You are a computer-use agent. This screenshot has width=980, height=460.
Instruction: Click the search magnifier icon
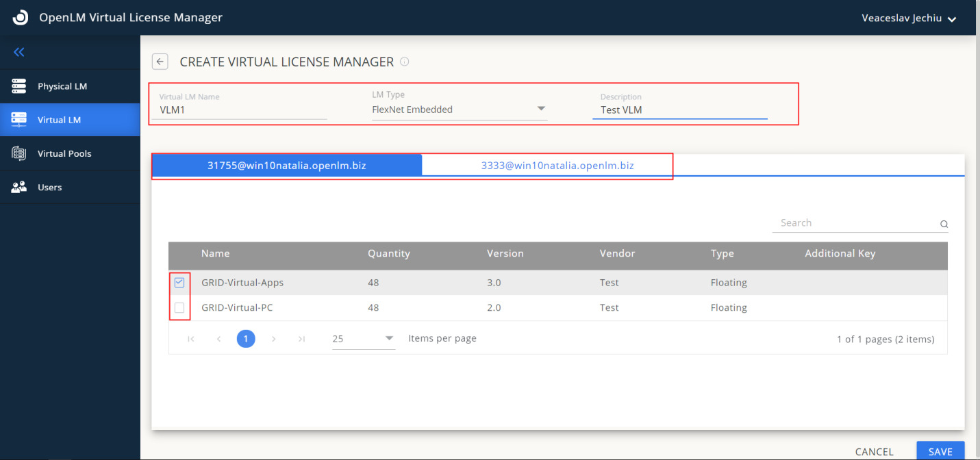pos(944,224)
